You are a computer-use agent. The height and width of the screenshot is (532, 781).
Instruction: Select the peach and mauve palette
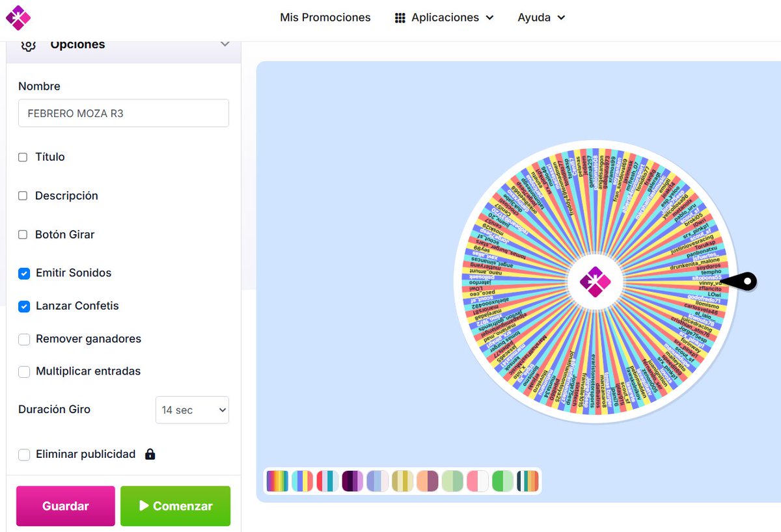click(428, 481)
